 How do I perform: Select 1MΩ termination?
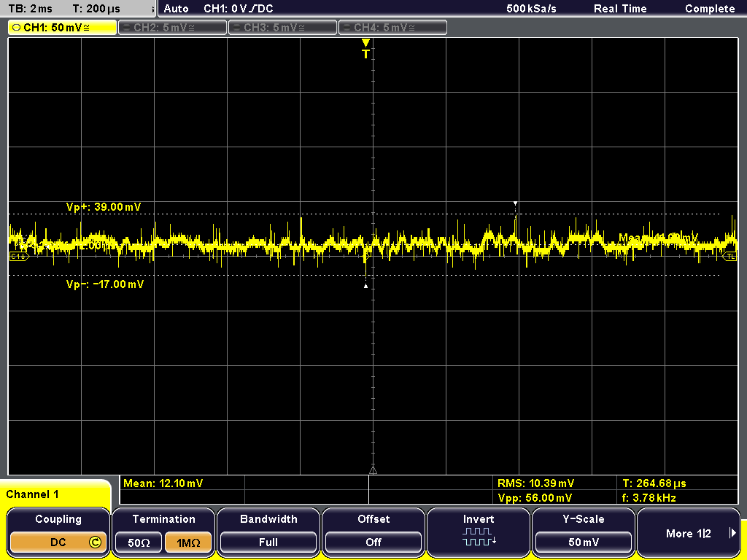(x=189, y=542)
